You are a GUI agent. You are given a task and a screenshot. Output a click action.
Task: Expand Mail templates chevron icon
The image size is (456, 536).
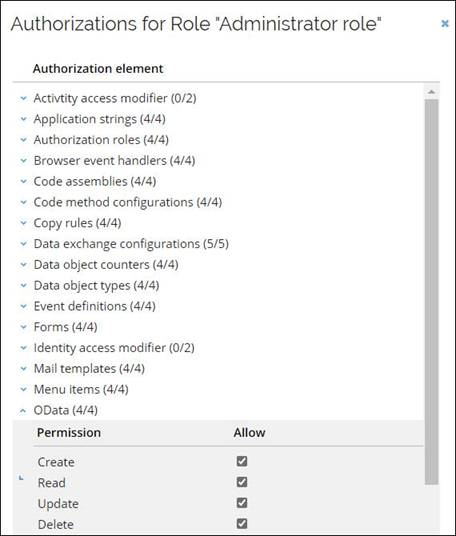[23, 369]
